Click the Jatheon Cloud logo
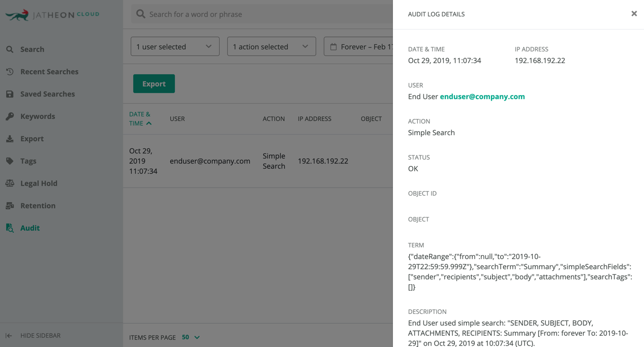The height and width of the screenshot is (347, 644). pos(52,15)
